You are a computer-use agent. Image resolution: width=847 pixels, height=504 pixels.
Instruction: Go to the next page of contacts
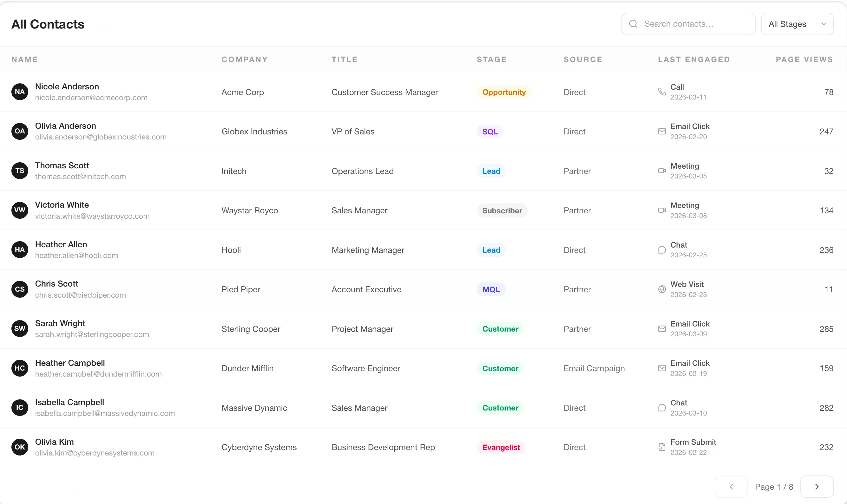(x=817, y=487)
